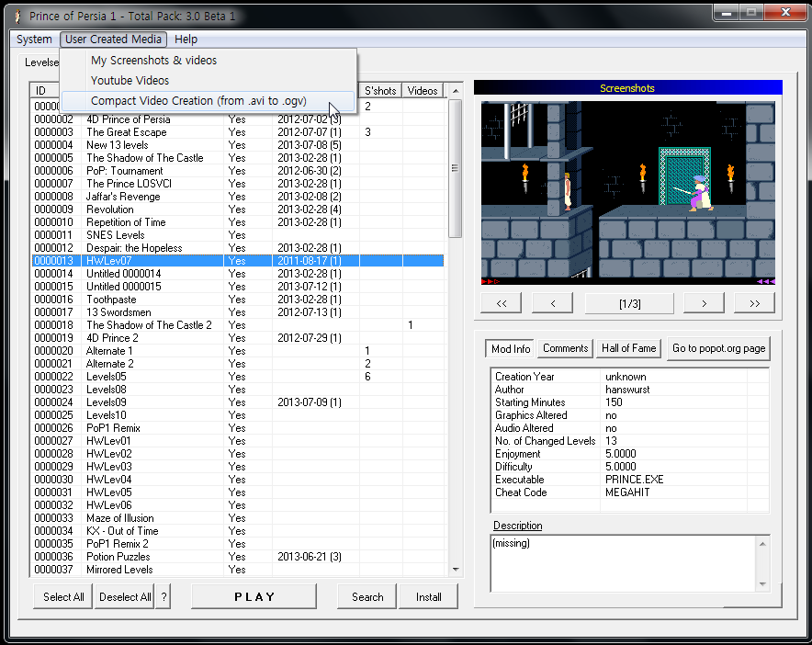Click the mod list scrollbar down arrow
This screenshot has height=645, width=812.
coord(456,570)
